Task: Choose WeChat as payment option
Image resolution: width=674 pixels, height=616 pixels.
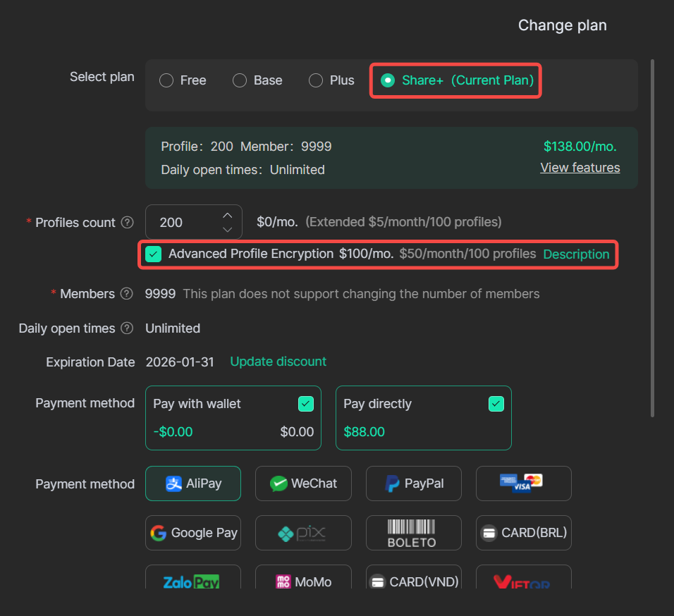Action: click(x=303, y=483)
